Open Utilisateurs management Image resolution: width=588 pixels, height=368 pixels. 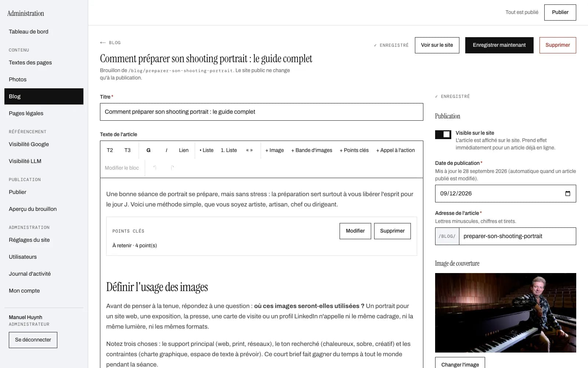(x=44, y=257)
